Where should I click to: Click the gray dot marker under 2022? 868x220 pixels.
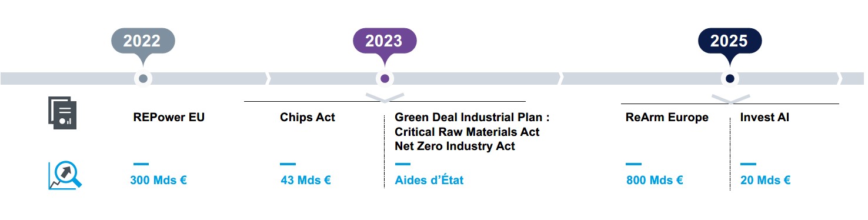[143, 78]
